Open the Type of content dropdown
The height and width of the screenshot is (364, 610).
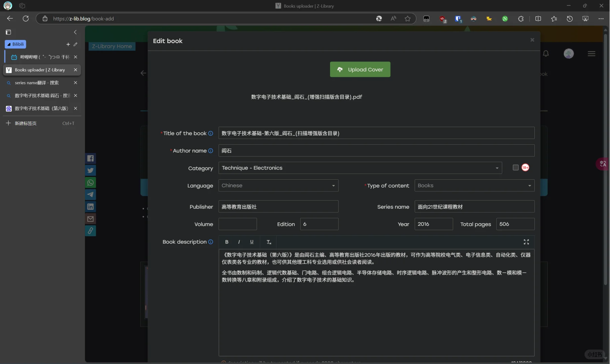pos(474,185)
